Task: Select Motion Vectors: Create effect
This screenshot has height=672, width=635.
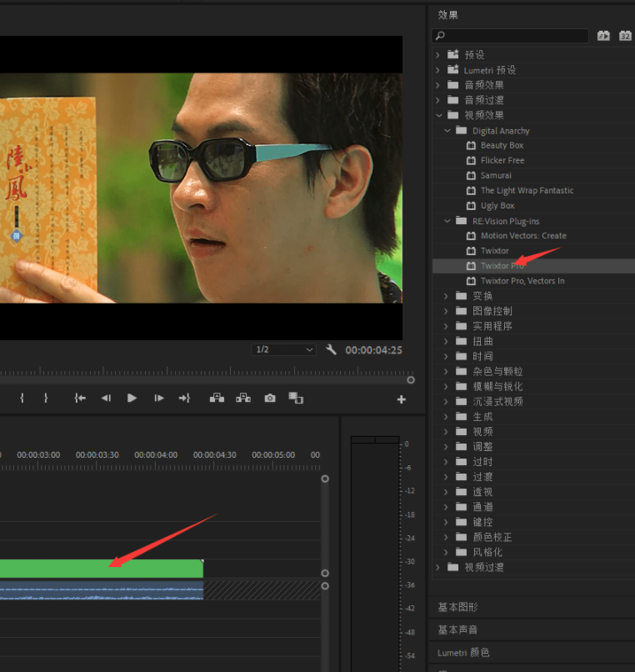Action: click(x=523, y=236)
